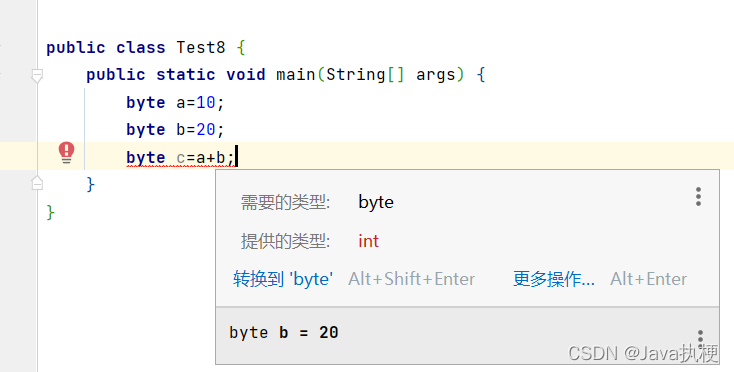734x372 pixels.
Task: Click the Test8 class name
Action: [x=201, y=47]
